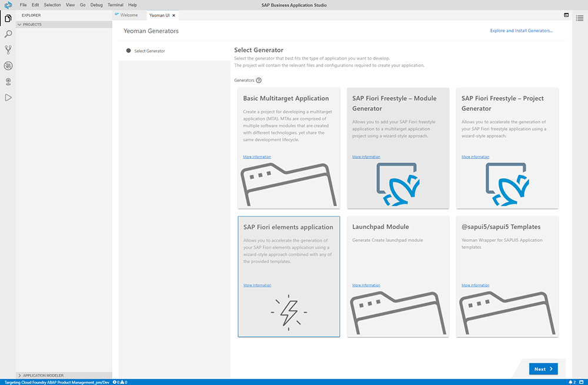Open the Terminal menu
Screen dimensions: 588x385
115,5
